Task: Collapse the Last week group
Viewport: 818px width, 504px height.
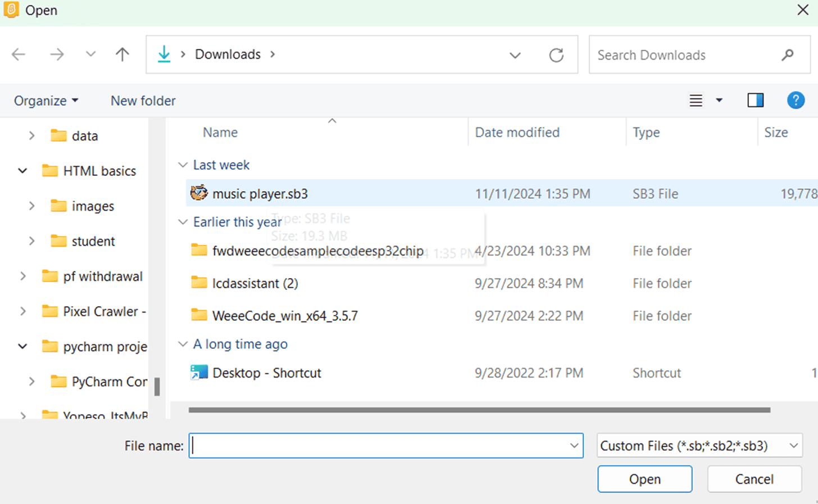Action: pyautogui.click(x=183, y=165)
